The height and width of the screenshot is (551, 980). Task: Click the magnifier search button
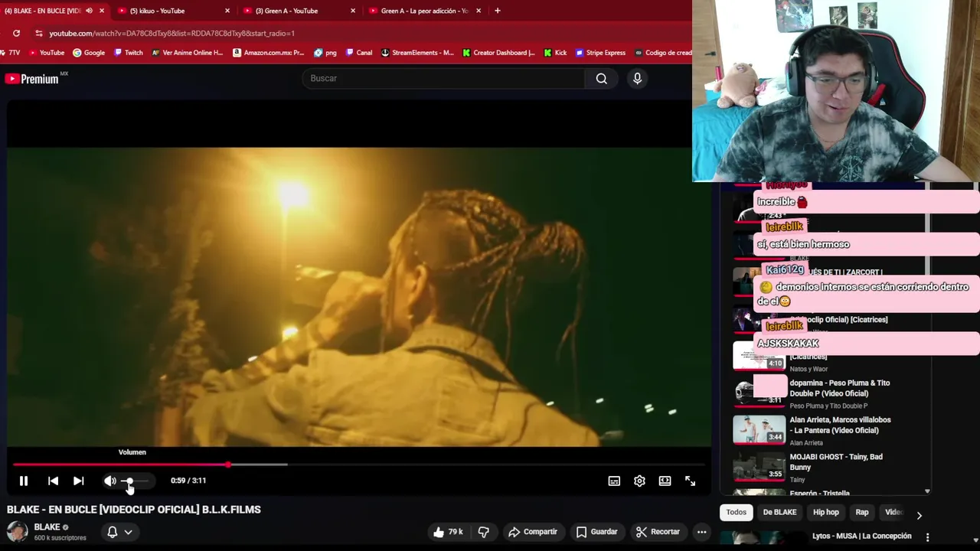[x=602, y=78]
